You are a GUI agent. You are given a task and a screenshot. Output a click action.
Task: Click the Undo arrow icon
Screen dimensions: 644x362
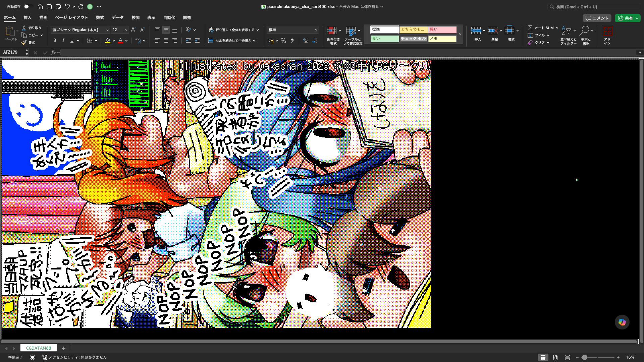pos(67,7)
